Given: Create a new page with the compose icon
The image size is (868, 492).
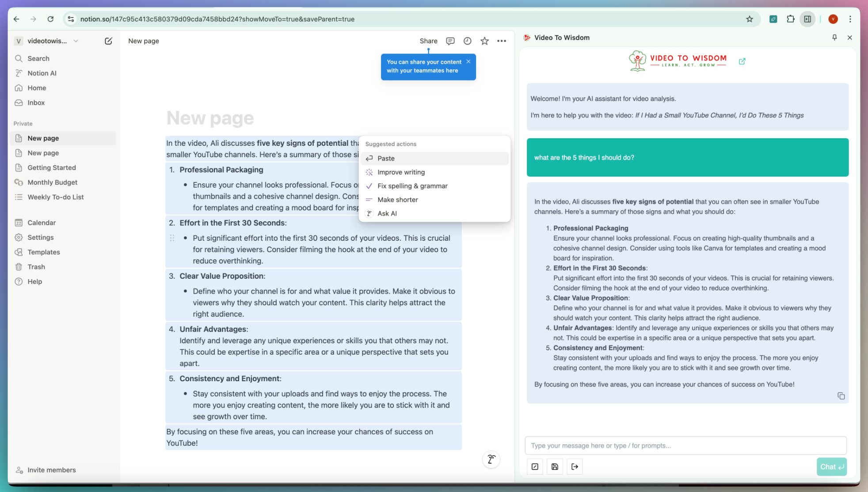Looking at the screenshot, I should tap(108, 41).
